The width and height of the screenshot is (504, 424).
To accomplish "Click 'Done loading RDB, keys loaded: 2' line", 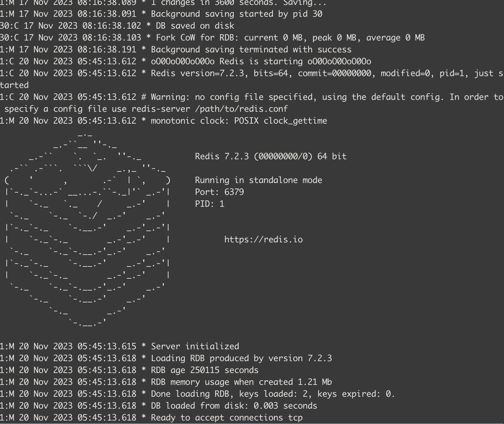I will (x=197, y=394).
